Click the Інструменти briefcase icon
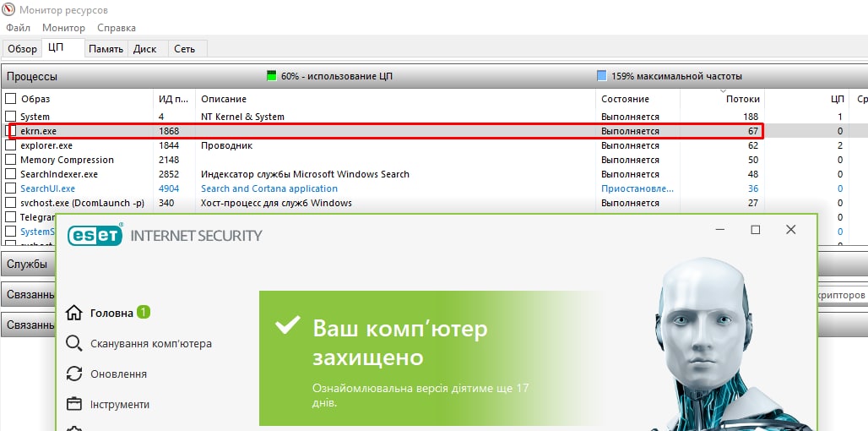This screenshot has width=868, height=431. (73, 404)
